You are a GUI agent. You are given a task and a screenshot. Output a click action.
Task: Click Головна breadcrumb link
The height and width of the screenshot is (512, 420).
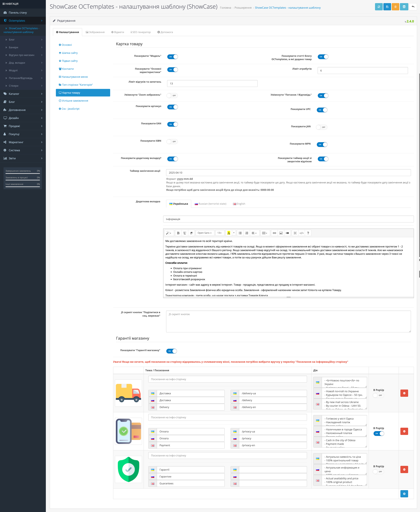(x=225, y=8)
